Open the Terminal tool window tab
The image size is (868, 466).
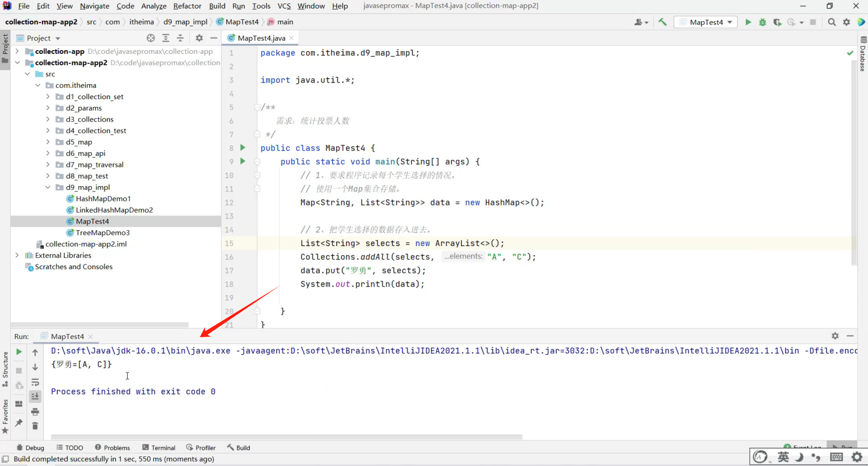point(159,448)
